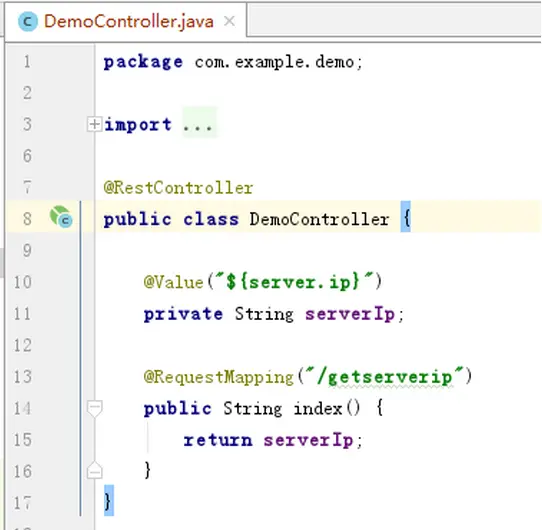Click the package name com.example.demo
The width and height of the screenshot is (542, 530).
pyautogui.click(x=274, y=62)
